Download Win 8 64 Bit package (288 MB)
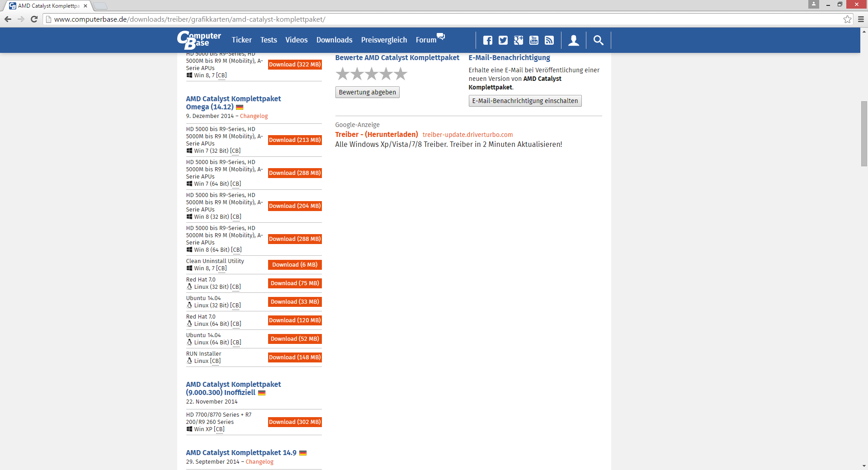This screenshot has height=470, width=868. click(295, 239)
